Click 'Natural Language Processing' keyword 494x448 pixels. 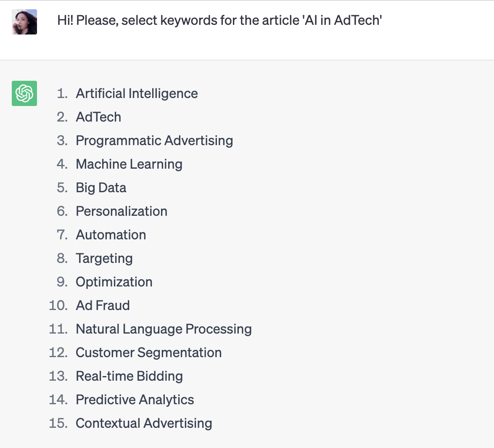point(164,329)
